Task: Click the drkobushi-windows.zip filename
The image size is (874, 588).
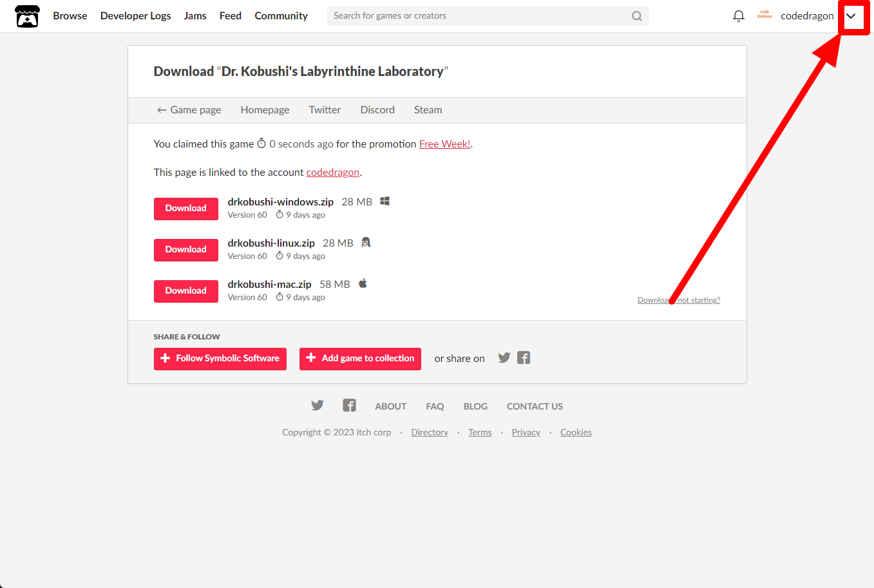Action: click(280, 202)
